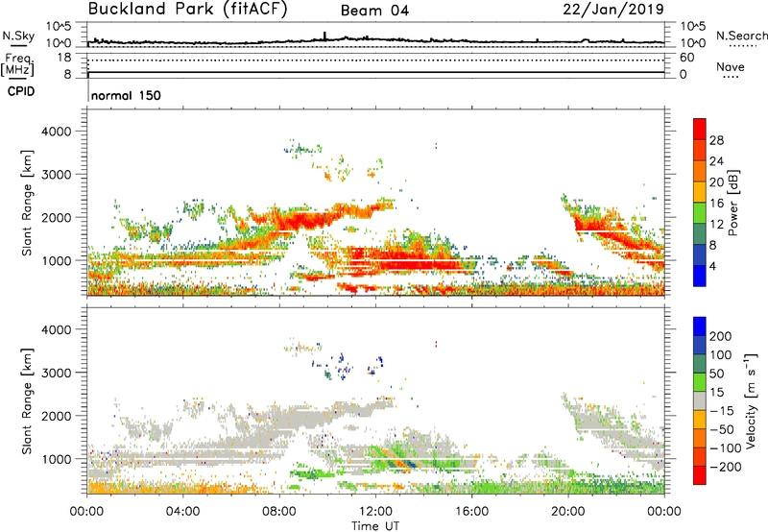Click the grey segment of Velocity colorbar

tap(700, 401)
